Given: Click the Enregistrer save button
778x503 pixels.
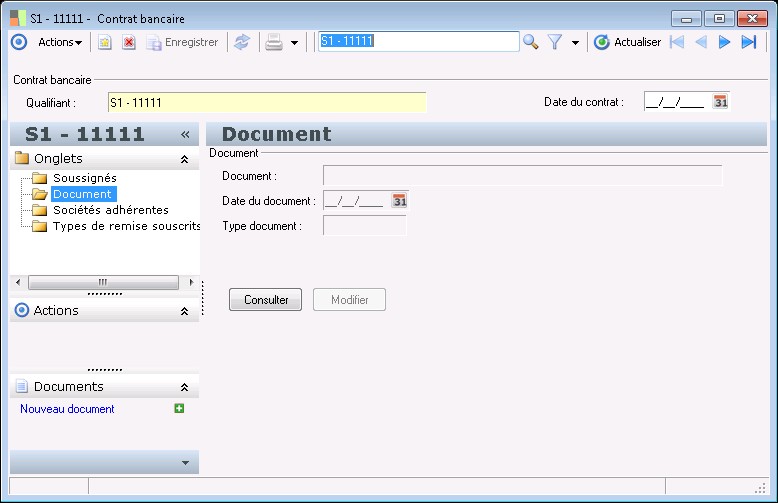Looking at the screenshot, I should (x=182, y=42).
